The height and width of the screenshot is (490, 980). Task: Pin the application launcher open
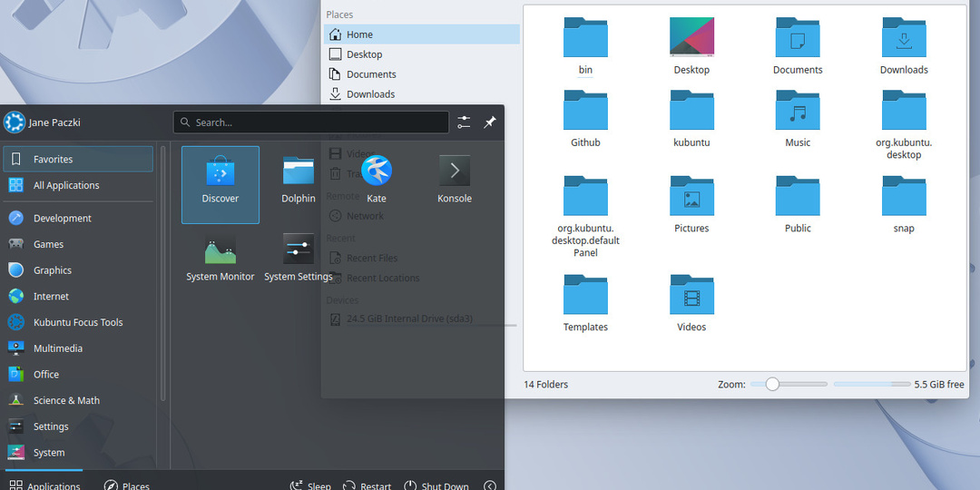(x=490, y=122)
